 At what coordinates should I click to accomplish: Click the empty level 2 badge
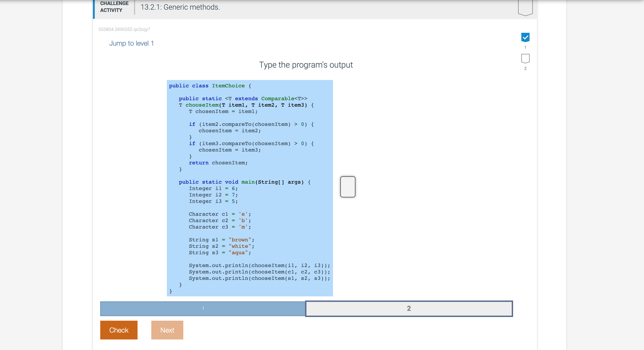[x=525, y=58]
